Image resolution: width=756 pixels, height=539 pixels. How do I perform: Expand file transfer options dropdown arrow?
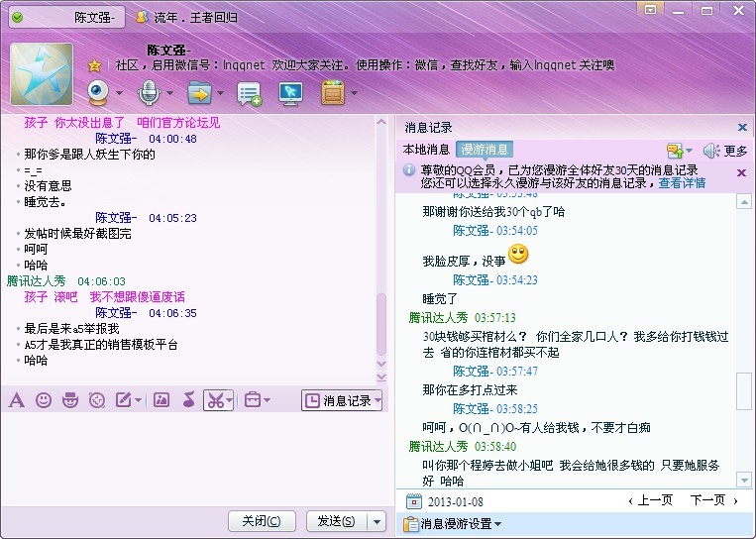tap(220, 93)
